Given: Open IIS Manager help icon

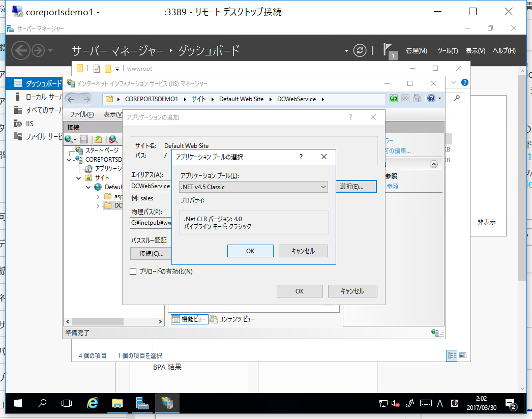Looking at the screenshot, I should tap(431, 98).
